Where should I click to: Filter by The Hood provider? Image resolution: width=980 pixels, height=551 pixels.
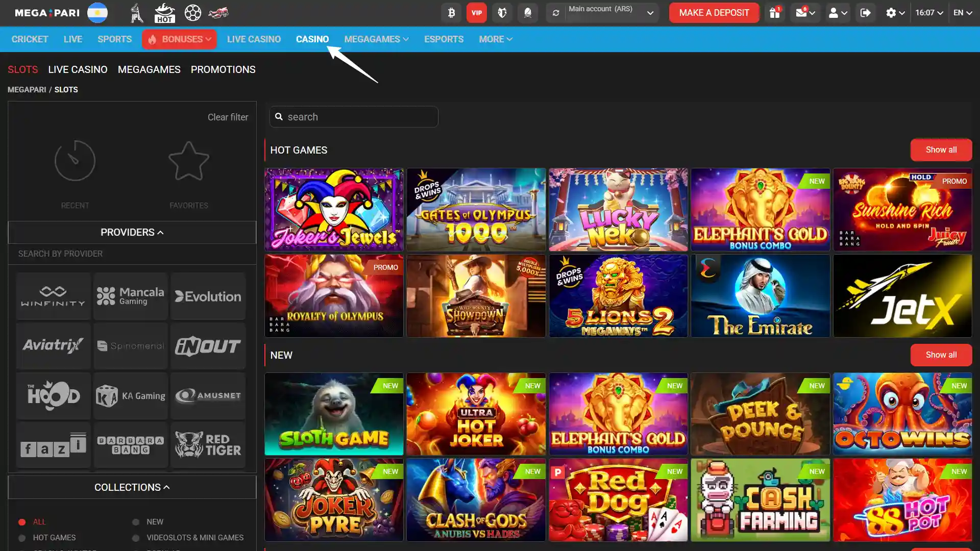click(53, 395)
